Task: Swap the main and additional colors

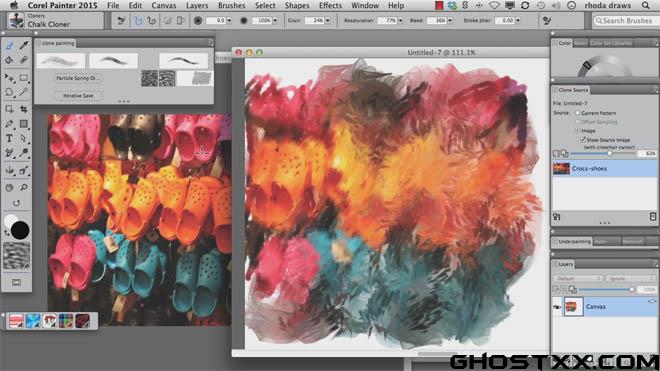Action: click(x=7, y=232)
